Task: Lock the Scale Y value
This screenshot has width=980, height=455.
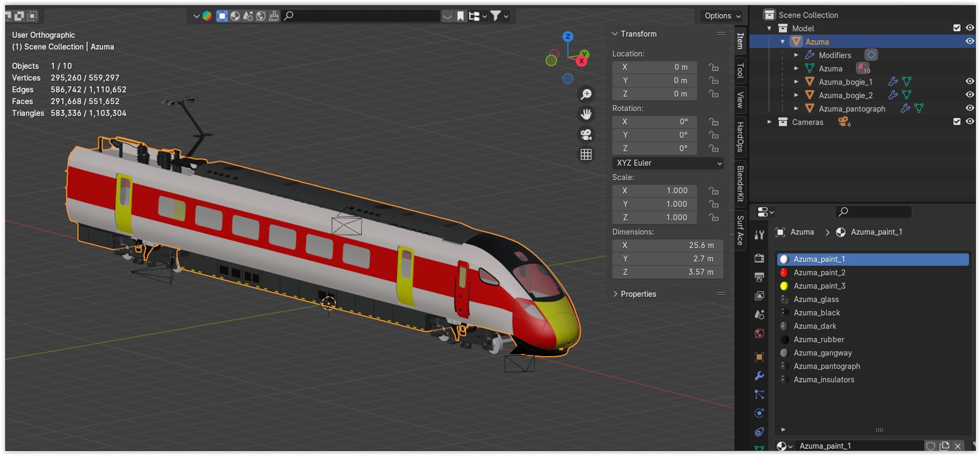Action: click(x=714, y=204)
